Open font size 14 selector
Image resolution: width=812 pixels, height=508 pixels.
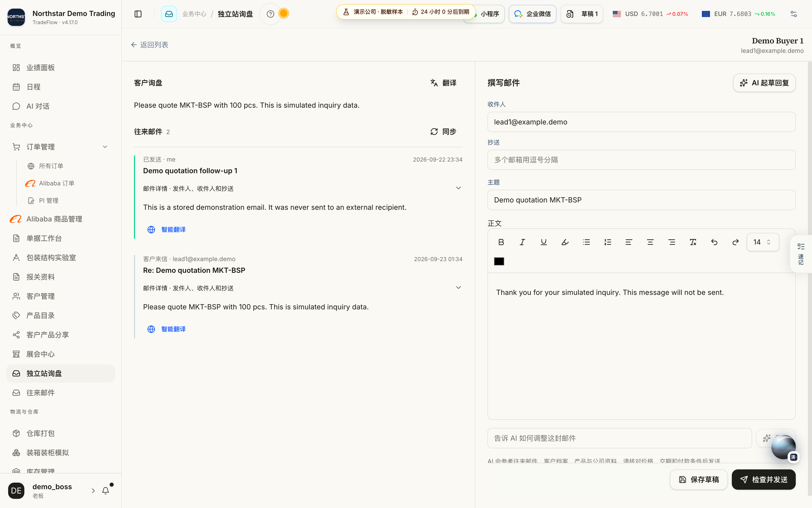point(762,242)
